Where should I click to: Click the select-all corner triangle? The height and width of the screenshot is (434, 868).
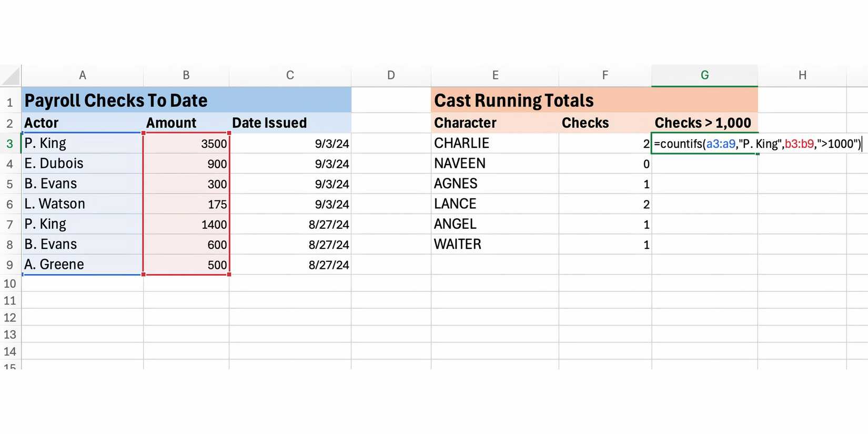coord(12,77)
